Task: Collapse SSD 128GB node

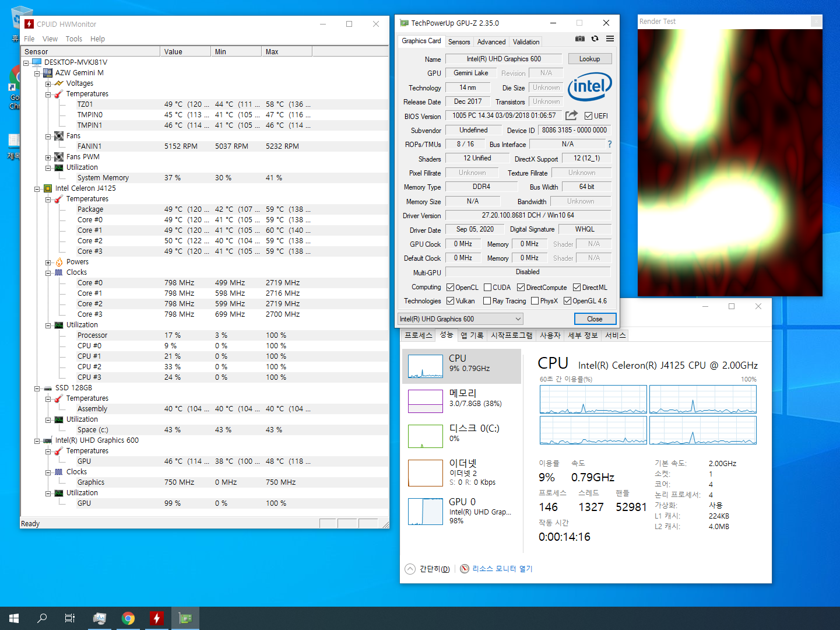Action: [37, 388]
